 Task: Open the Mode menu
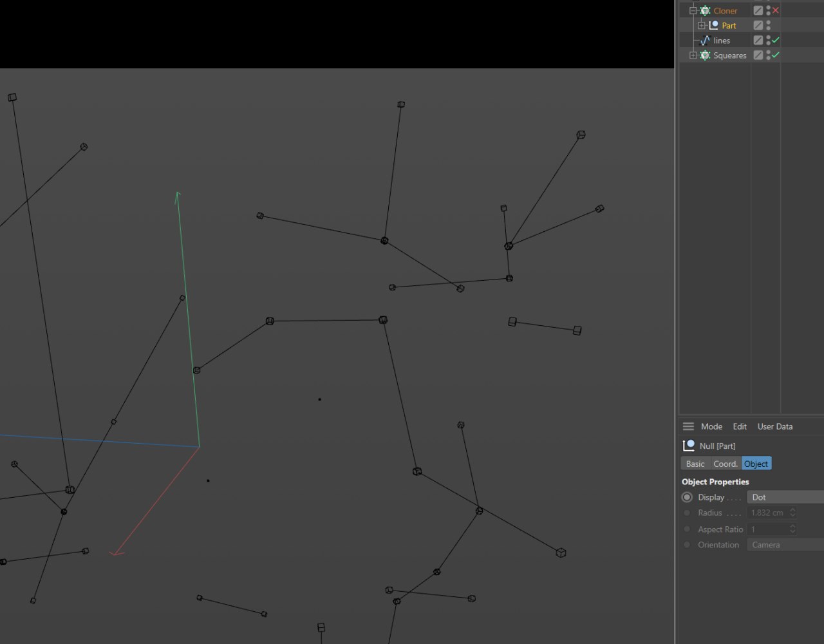click(711, 426)
